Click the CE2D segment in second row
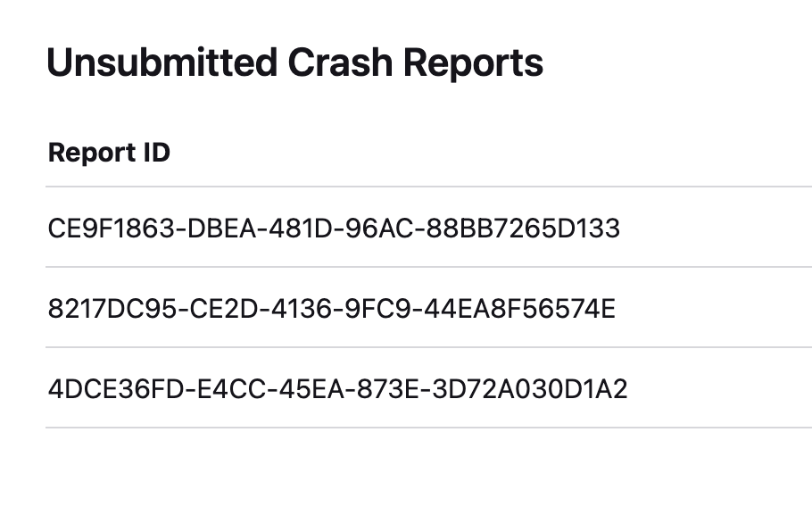Screen dimensions: 812x532 point(224,309)
